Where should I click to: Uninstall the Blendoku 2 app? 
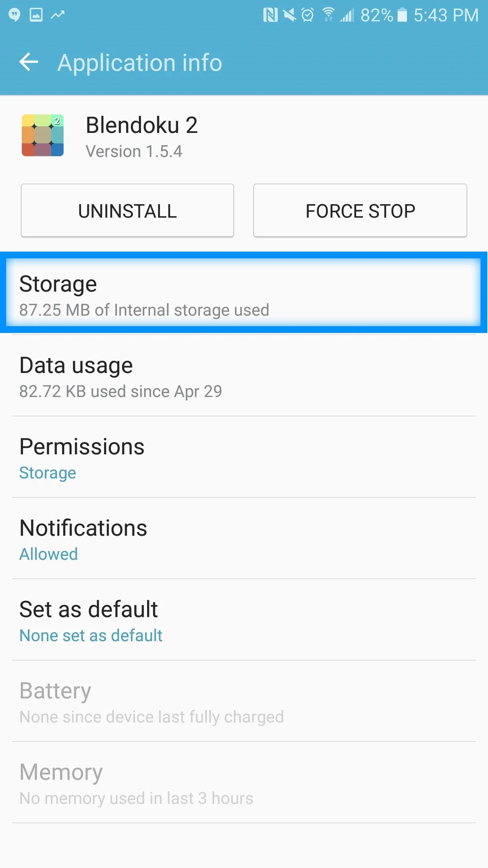(127, 210)
